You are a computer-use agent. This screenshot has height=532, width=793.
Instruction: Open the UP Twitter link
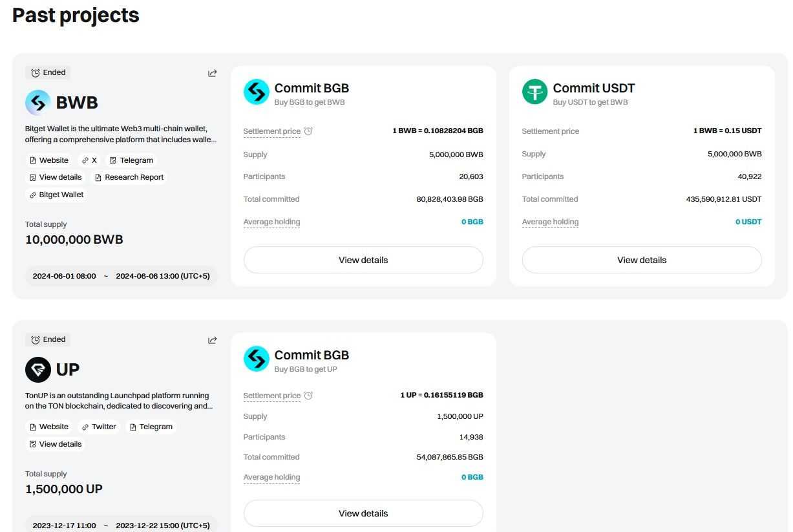tap(99, 427)
